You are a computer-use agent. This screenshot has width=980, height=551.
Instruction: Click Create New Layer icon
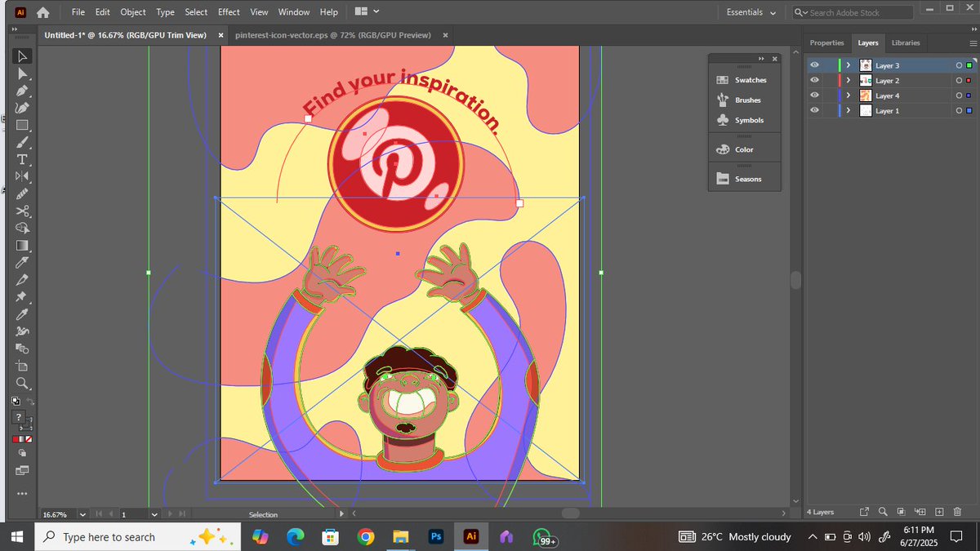coord(938,512)
